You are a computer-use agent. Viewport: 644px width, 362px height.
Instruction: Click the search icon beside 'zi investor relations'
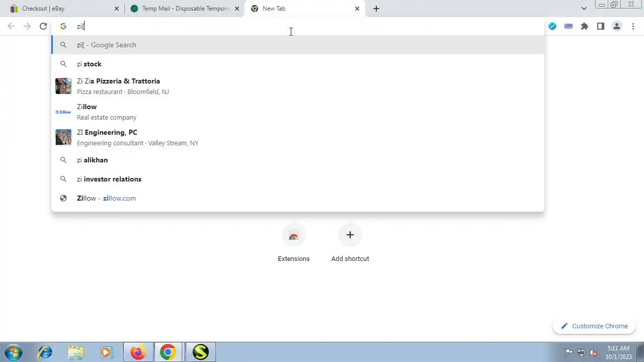63,179
